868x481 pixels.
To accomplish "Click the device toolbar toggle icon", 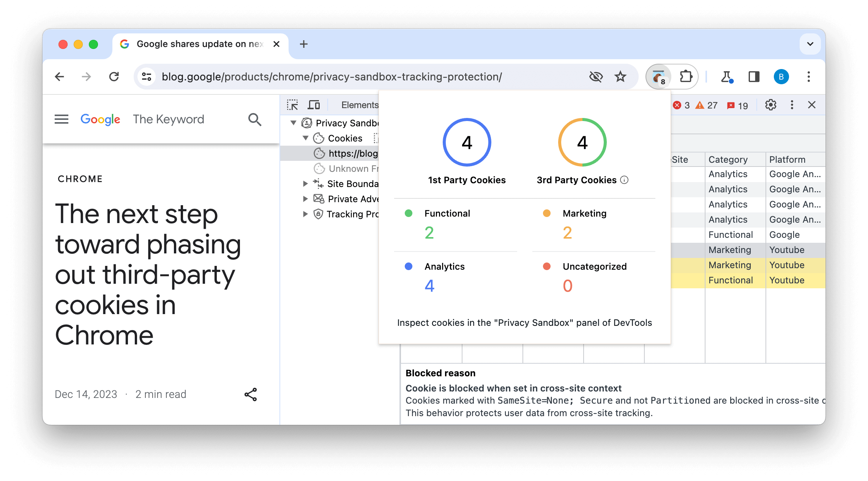I will [314, 104].
